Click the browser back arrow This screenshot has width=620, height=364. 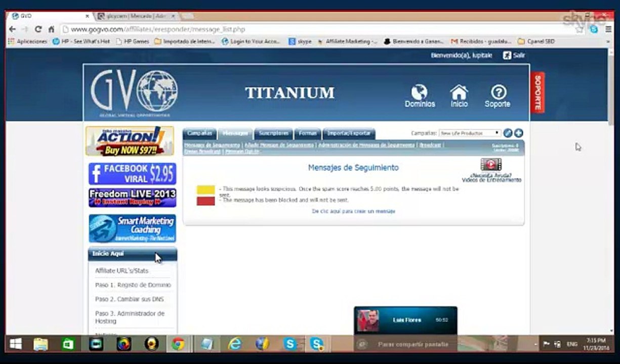tap(13, 29)
